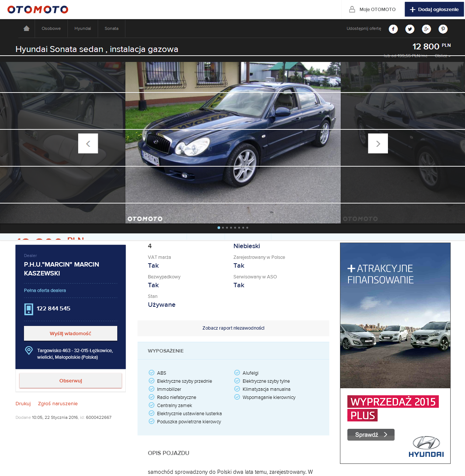The width and height of the screenshot is (465, 476).
Task: Click the map pin location icon
Action: [x=28, y=350]
